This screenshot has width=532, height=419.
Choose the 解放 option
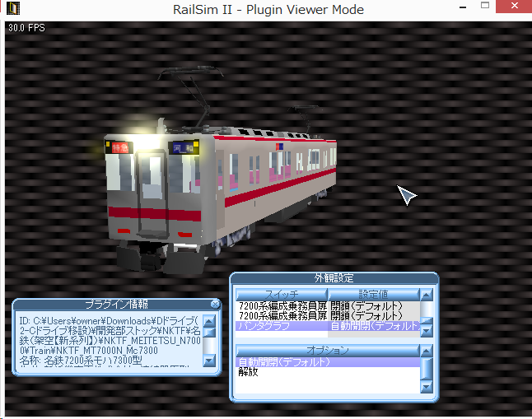(x=328, y=372)
